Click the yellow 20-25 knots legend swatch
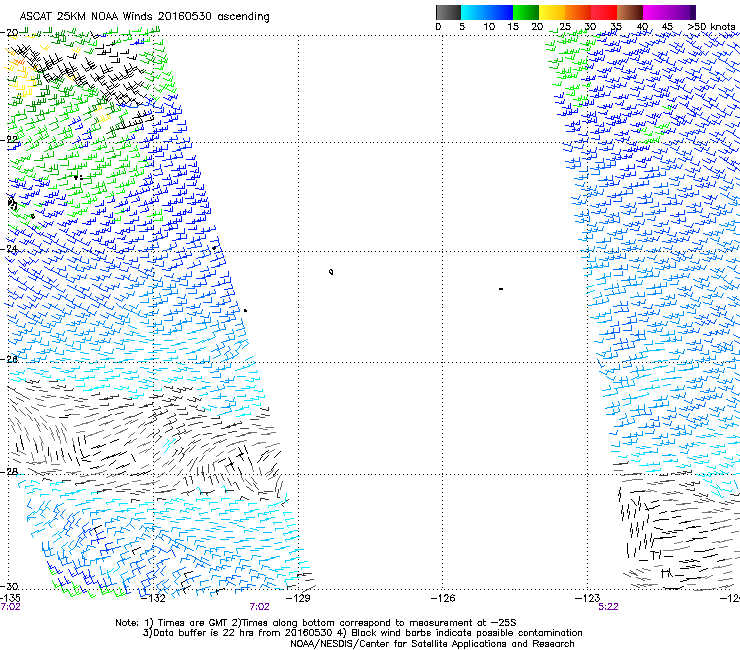Image resolution: width=740 pixels, height=650 pixels. coord(552,12)
